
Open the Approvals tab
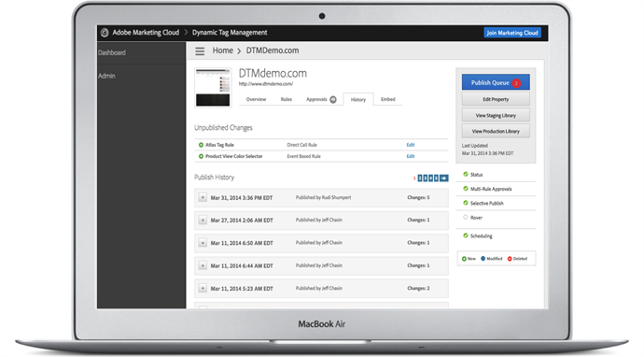coord(316,100)
